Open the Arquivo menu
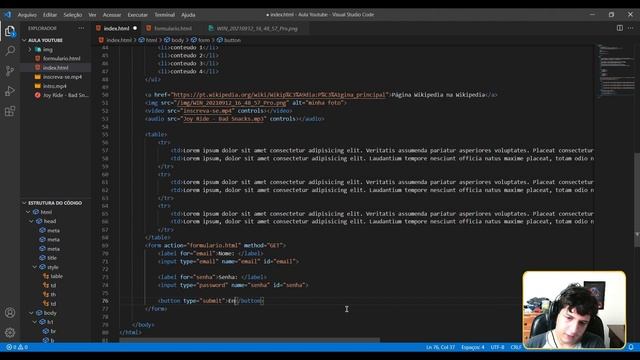 27,15
